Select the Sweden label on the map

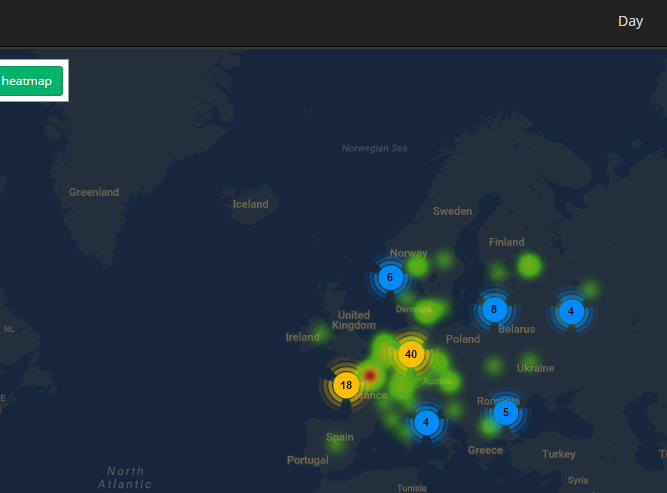pos(452,211)
